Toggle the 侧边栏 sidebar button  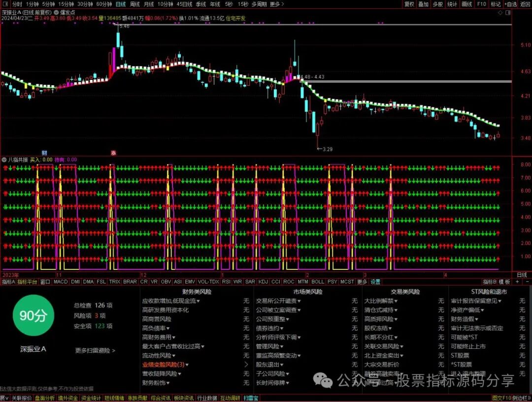pos(522,398)
